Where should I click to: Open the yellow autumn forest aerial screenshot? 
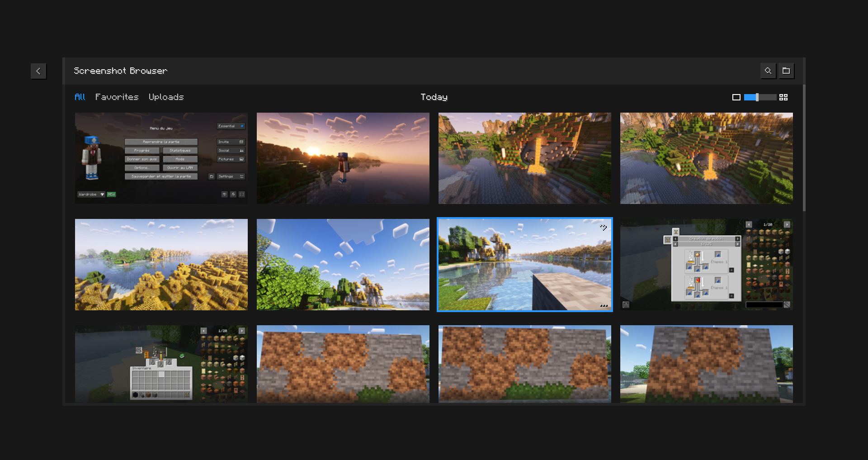[x=161, y=265]
